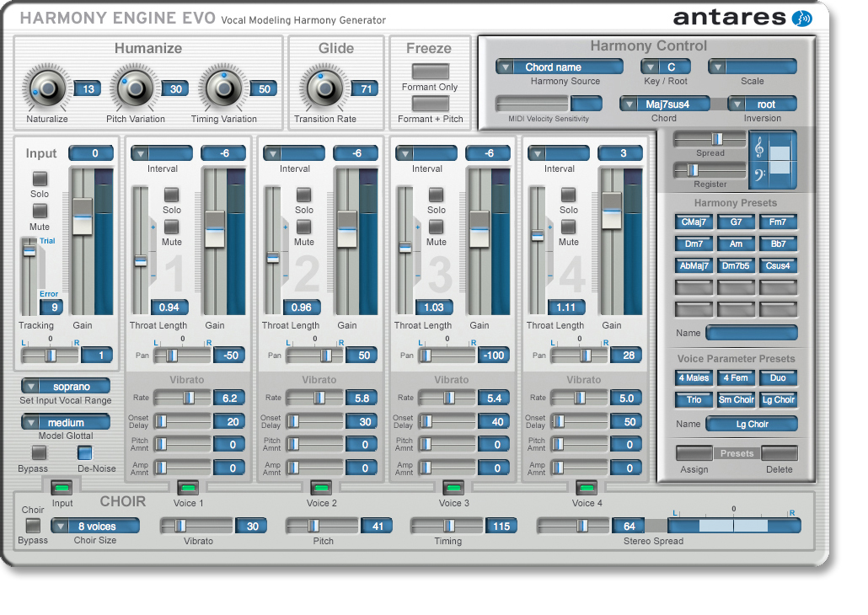The width and height of the screenshot is (868, 615).
Task: Click the Harmony Presets Name field
Action: point(752,333)
